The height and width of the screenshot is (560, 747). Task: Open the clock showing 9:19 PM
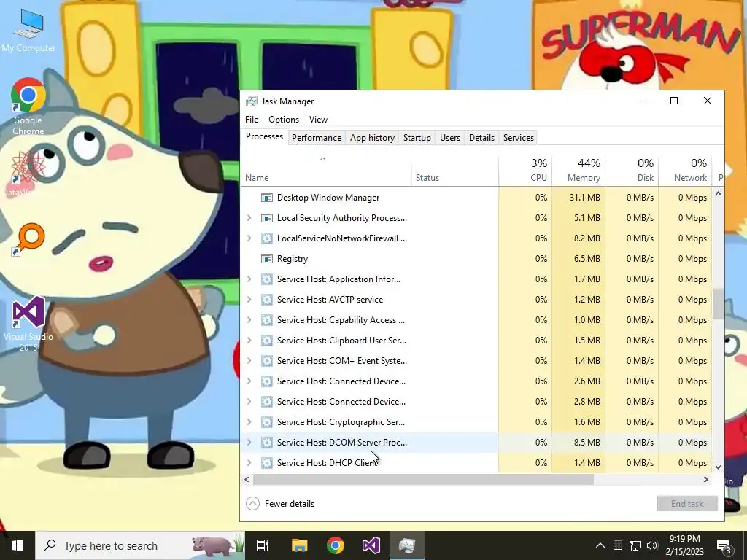tap(684, 545)
